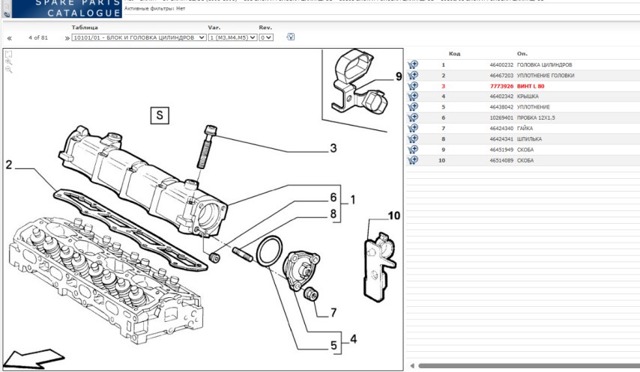Add row 1 ГОЛОВКА ЦИЛИНДРОВ to cart
640x372 pixels.
coord(413,65)
